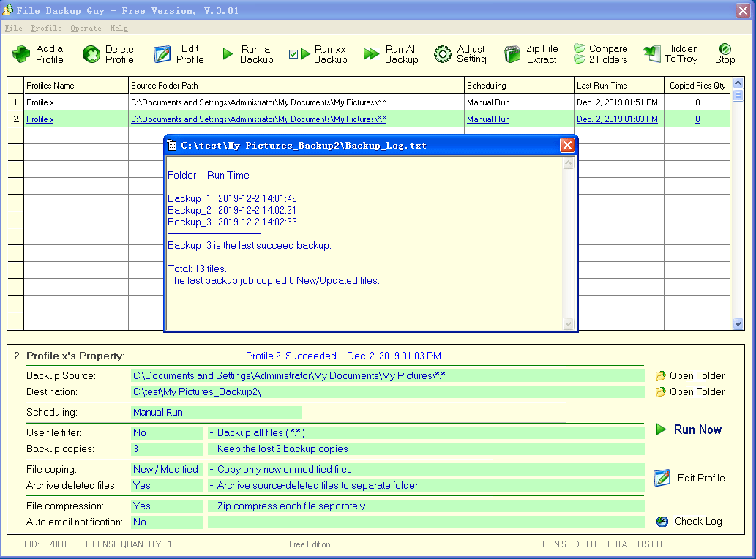756x559 pixels.
Task: Open Adjust Setting gear icon
Action: 443,54
